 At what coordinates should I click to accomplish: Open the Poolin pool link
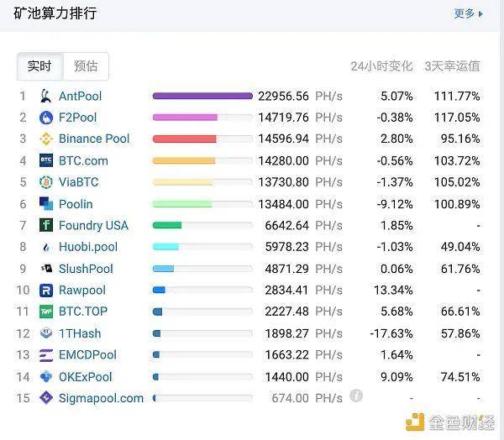point(76,204)
